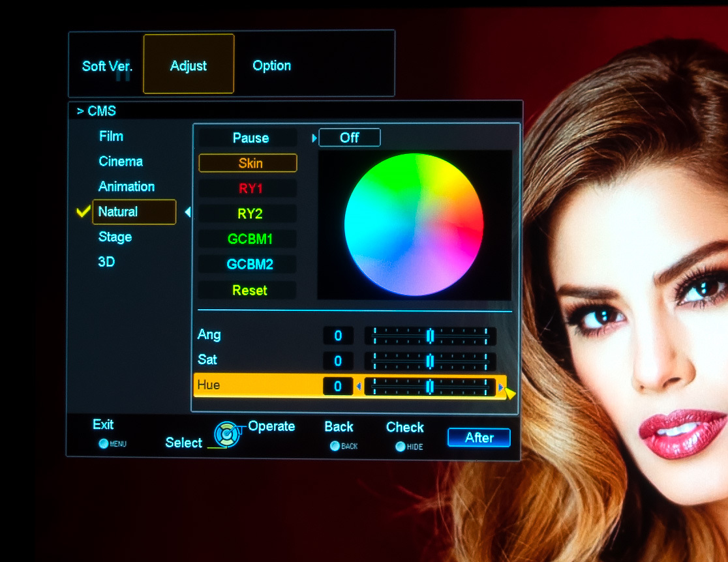The image size is (728, 562).
Task: Choose the Film picture mode
Action: click(x=111, y=136)
